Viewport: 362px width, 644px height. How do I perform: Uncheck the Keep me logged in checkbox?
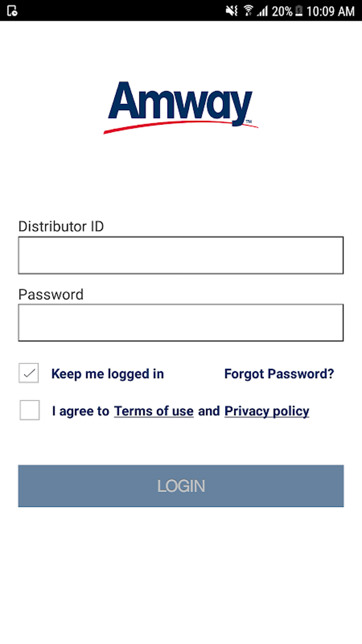click(29, 373)
